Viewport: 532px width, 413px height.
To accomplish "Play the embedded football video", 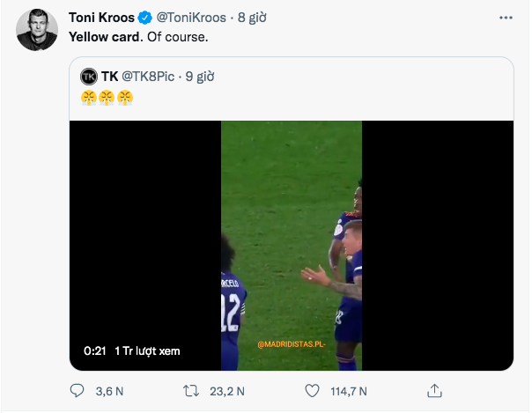I will pos(292,246).
